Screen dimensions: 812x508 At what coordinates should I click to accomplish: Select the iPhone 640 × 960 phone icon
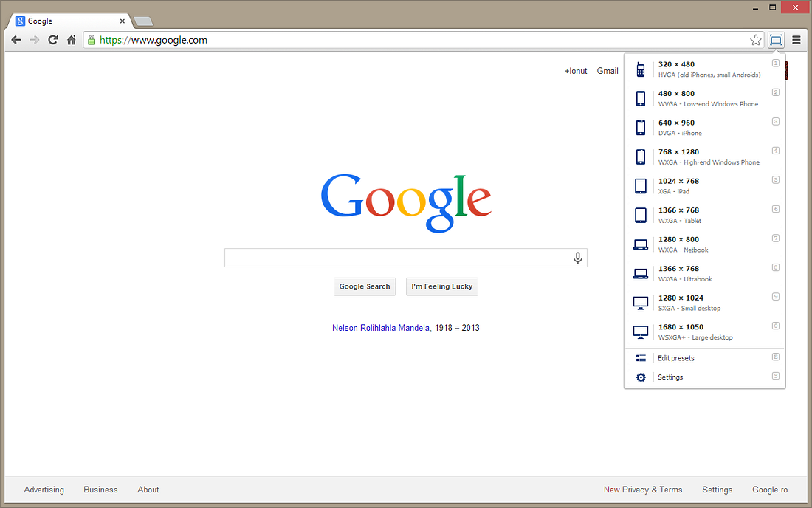[x=640, y=127]
